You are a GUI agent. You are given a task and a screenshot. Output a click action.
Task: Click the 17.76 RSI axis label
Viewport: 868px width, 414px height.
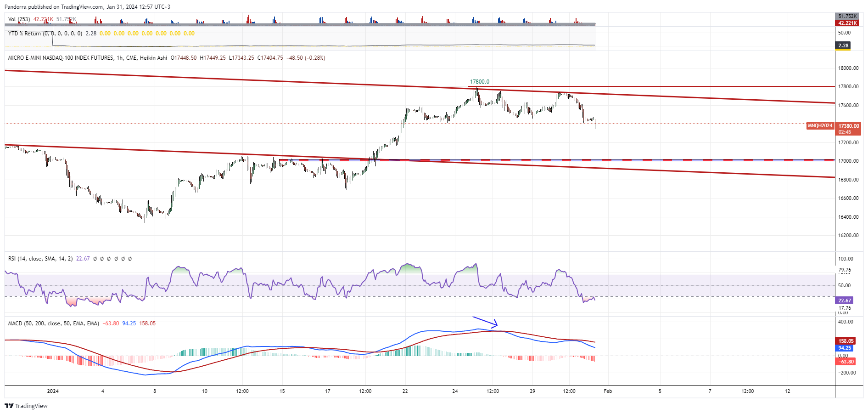click(x=845, y=308)
